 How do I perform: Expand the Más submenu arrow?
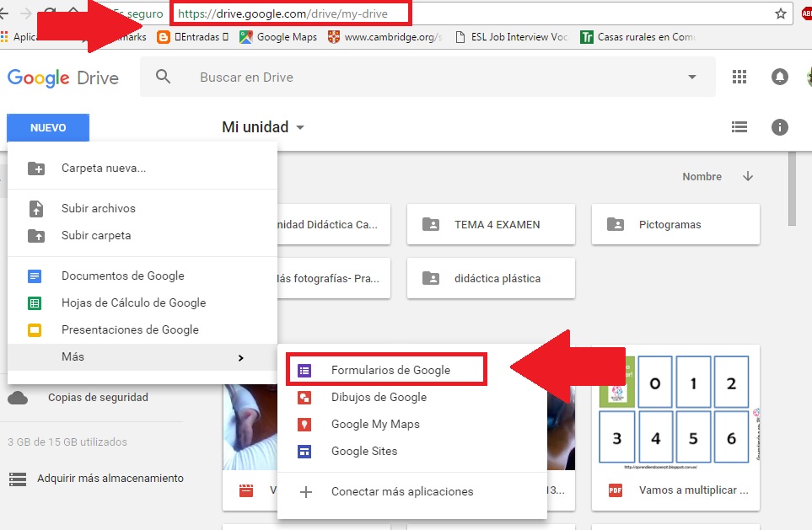point(241,357)
